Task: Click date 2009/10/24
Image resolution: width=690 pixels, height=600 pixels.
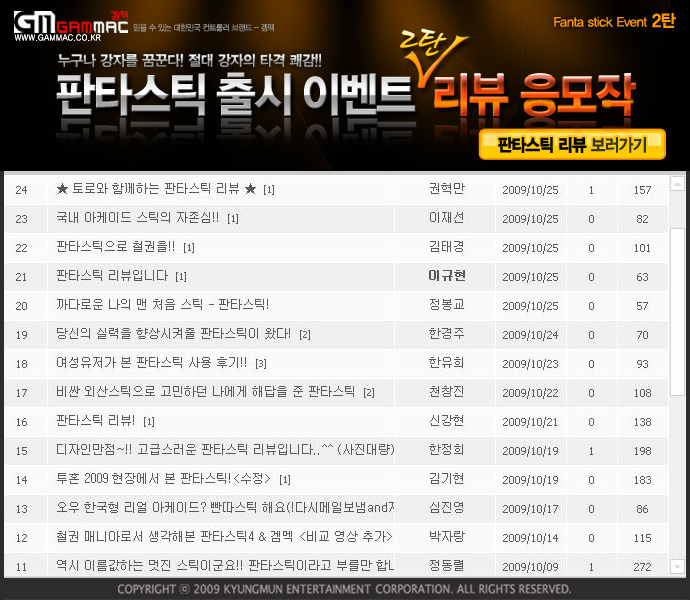Action: point(530,335)
